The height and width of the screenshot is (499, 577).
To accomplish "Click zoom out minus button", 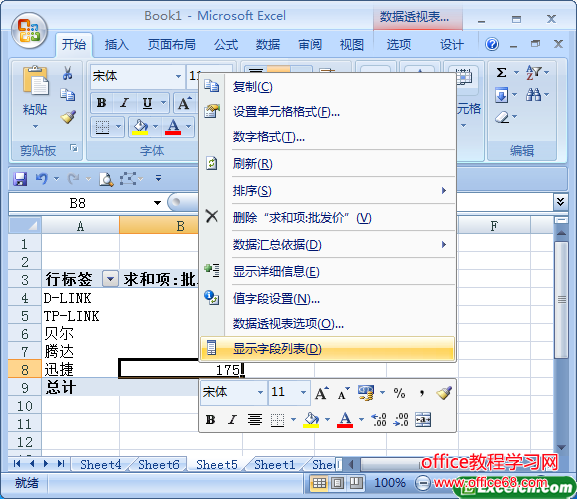I will click(x=422, y=483).
